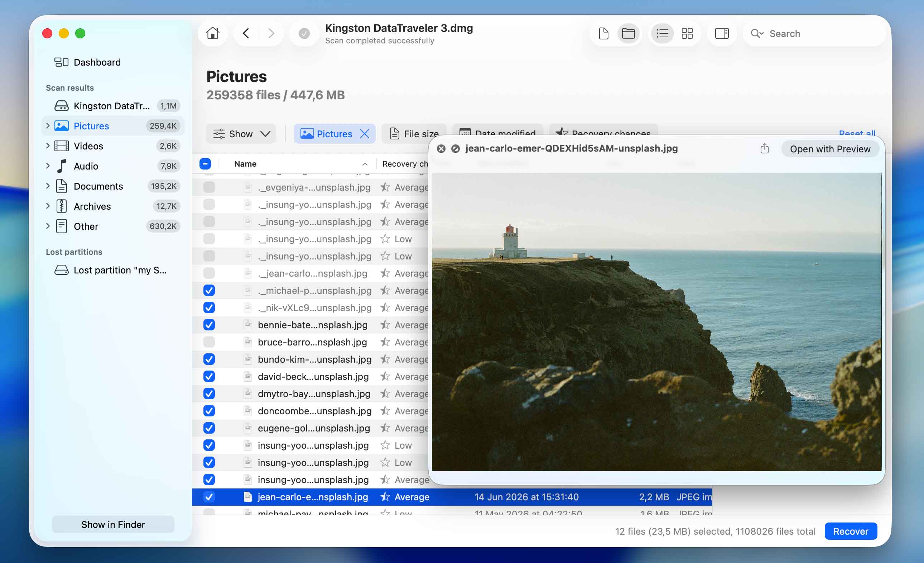Open Lost partition "my S..." entry
The height and width of the screenshot is (563, 924).
(x=113, y=270)
